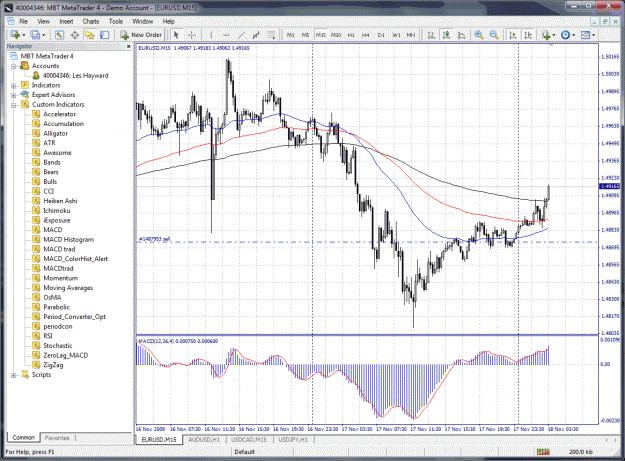625x461 pixels.
Task: Collapse the Custom Indicators tree node
Action: (14, 105)
